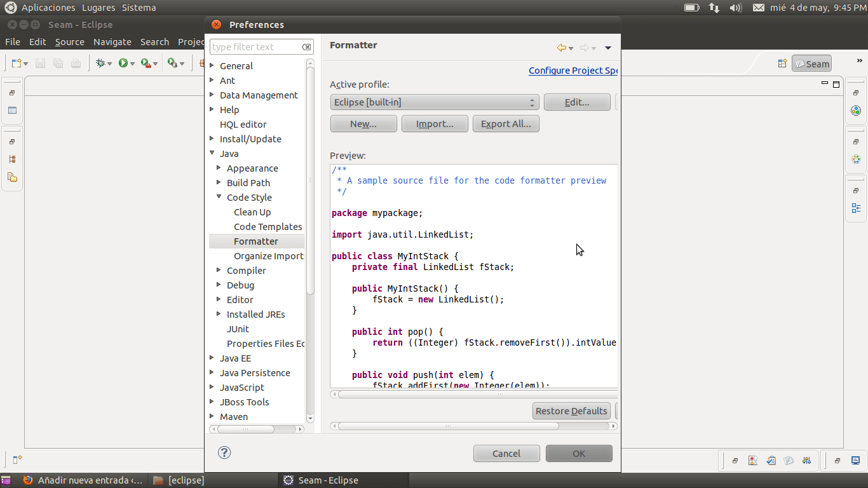Open the Debug button dropdown arrow
Screen dimensions: 868x488
109,64
